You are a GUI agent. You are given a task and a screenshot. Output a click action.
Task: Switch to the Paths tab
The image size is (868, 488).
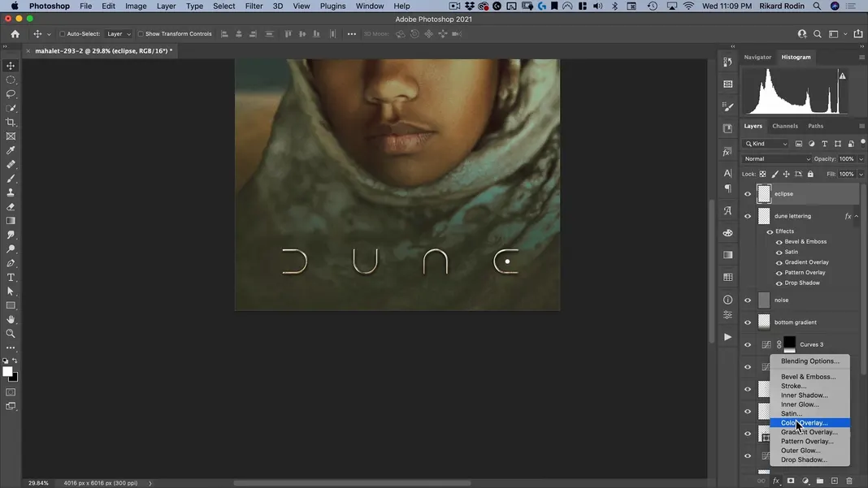coord(815,126)
